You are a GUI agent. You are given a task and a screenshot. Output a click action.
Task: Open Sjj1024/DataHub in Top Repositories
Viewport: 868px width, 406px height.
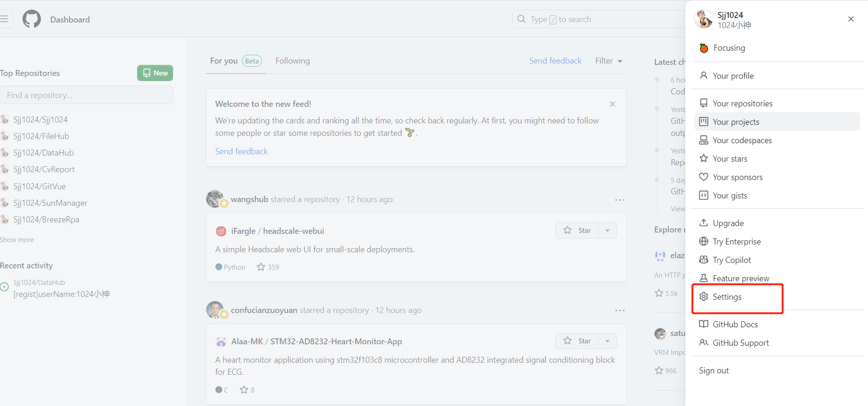tap(43, 153)
